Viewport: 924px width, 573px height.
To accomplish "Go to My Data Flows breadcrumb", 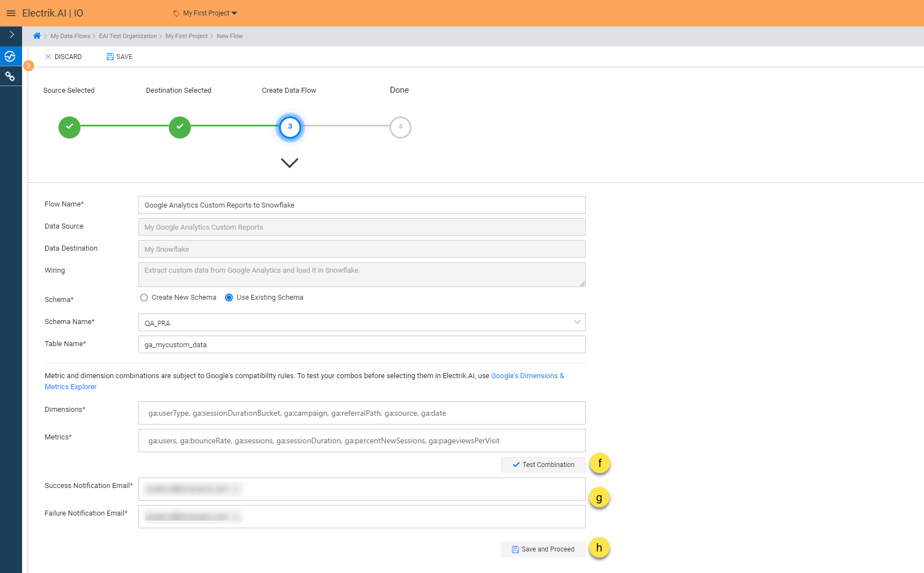I will tap(70, 36).
